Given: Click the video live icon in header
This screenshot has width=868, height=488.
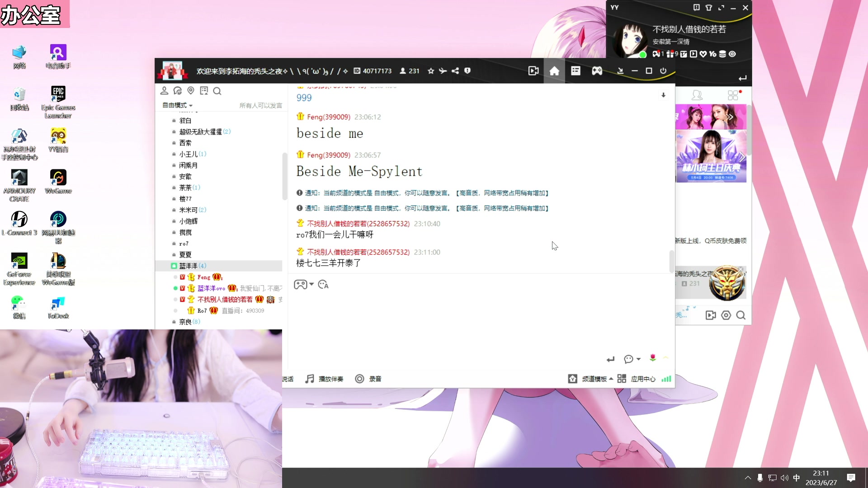Looking at the screenshot, I should click(x=533, y=71).
